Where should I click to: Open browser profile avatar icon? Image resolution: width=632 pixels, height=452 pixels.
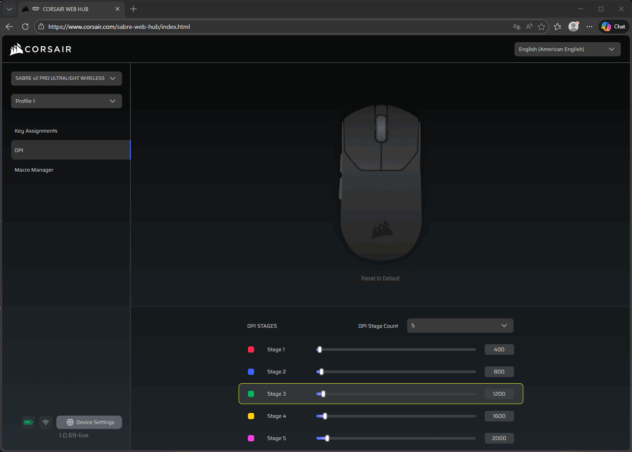(x=573, y=26)
